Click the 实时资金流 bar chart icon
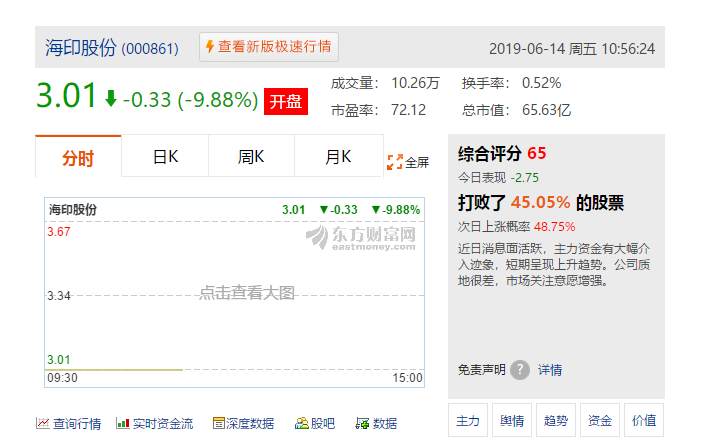The width and height of the screenshot is (702, 444). 122,423
